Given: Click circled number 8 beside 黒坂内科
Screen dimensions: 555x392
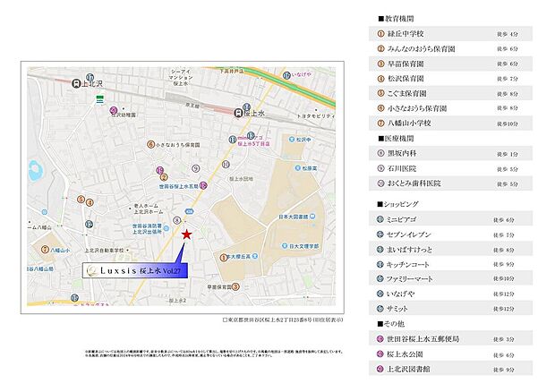Looking at the screenshot, I should 380,153.
